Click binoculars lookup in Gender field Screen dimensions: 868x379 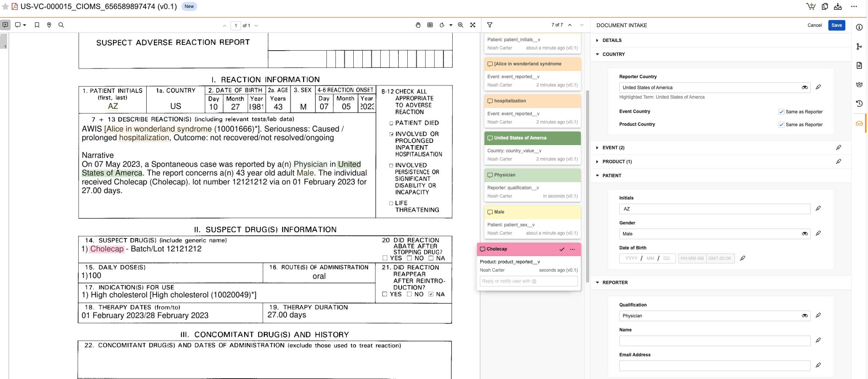tap(805, 234)
